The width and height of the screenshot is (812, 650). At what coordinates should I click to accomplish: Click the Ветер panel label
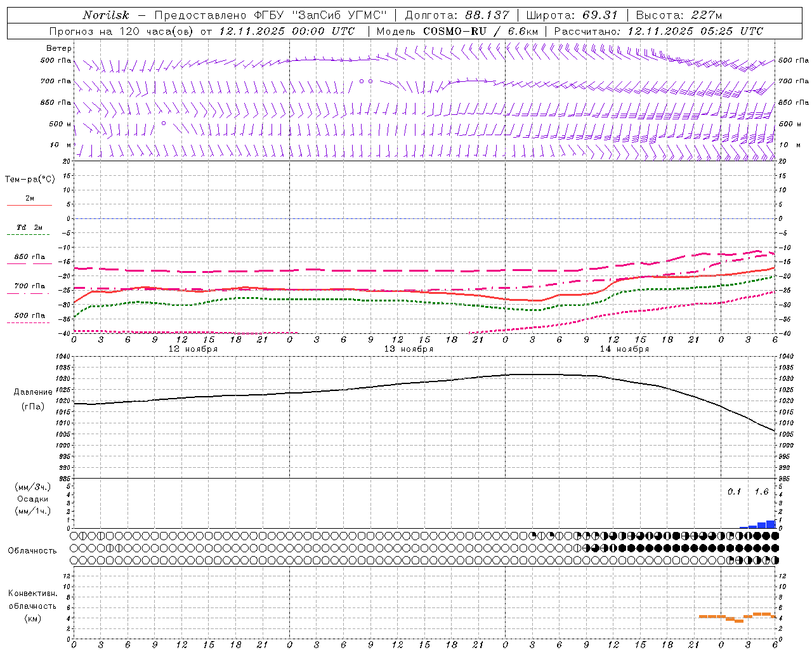click(x=59, y=48)
